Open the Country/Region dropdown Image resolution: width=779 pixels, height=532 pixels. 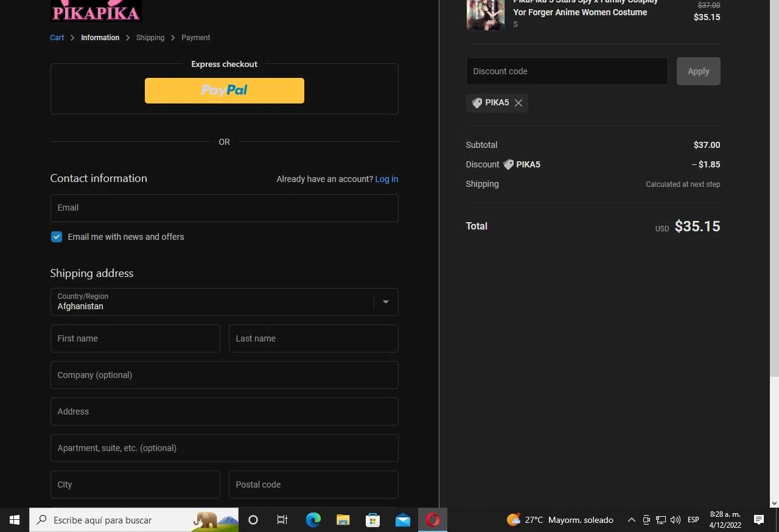[224, 302]
